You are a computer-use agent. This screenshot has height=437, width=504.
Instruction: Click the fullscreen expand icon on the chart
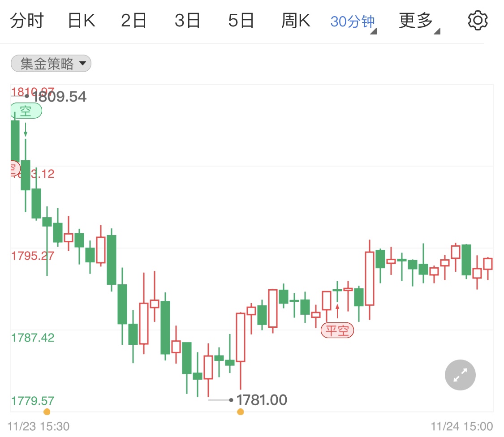pyautogui.click(x=460, y=375)
